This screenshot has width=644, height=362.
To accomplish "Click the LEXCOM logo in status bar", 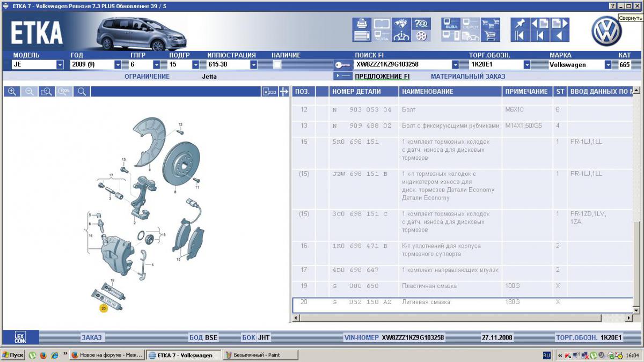I will tap(20, 337).
